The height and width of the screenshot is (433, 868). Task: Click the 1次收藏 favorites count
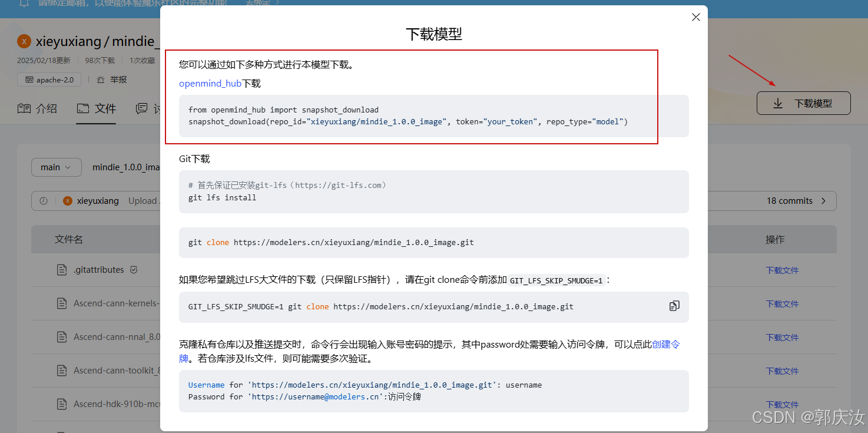click(x=143, y=61)
